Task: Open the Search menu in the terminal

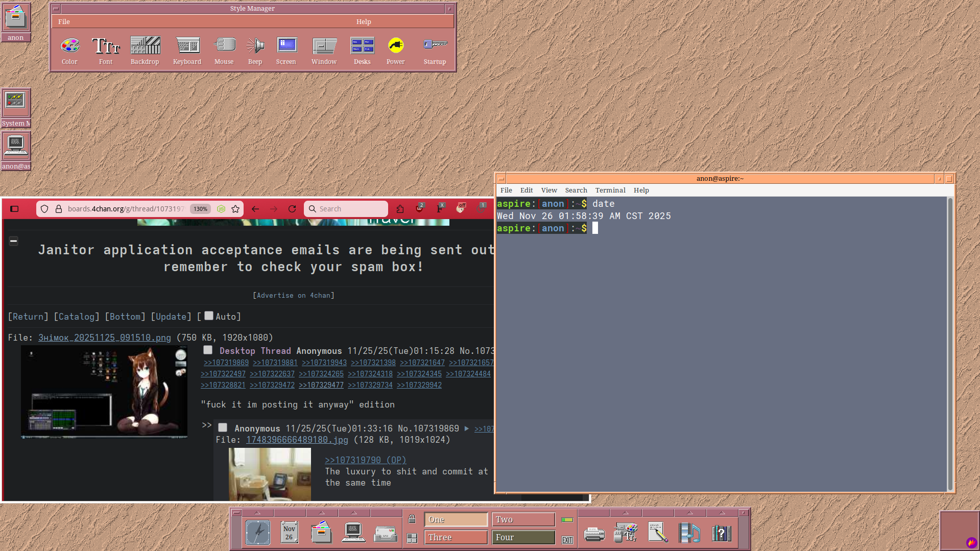Action: 576,190
